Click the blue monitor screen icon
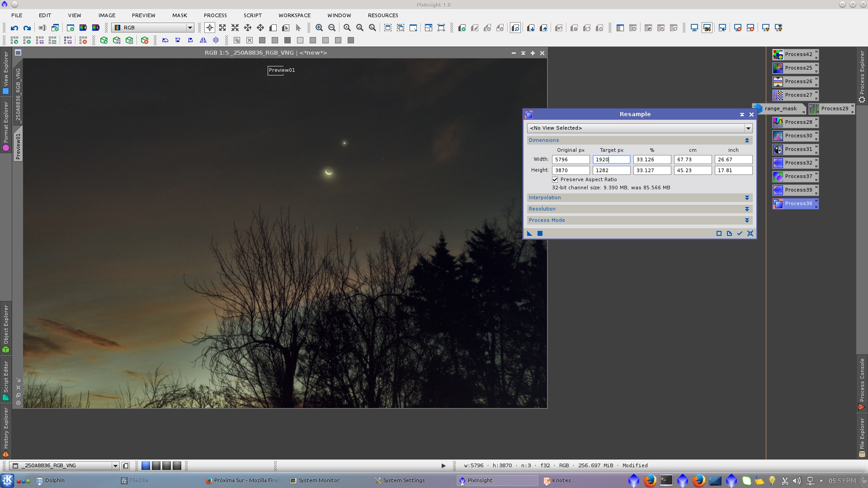This screenshot has width=868, height=488. (694, 28)
